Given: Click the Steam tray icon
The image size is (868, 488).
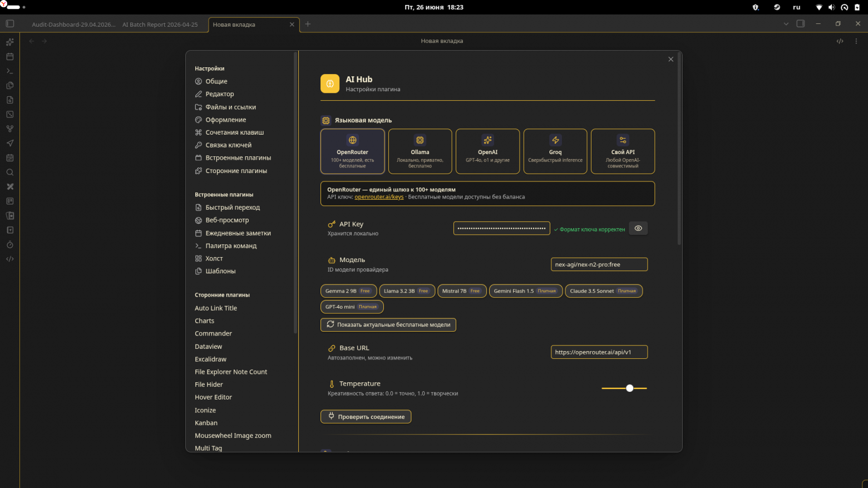Looking at the screenshot, I should [x=777, y=7].
